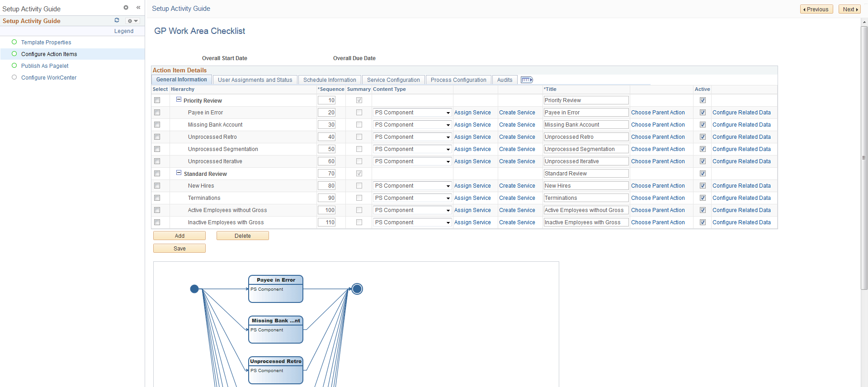Click the Title field for Priority Review

pos(586,100)
